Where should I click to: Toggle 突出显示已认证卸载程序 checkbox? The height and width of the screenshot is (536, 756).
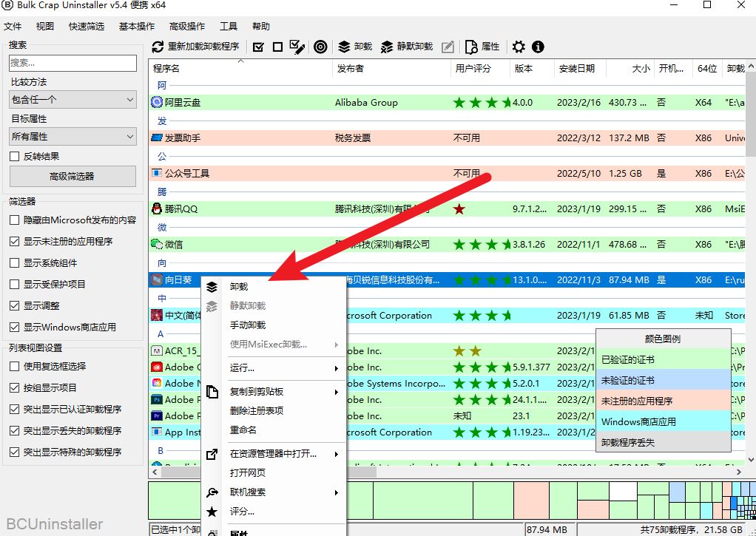point(15,410)
